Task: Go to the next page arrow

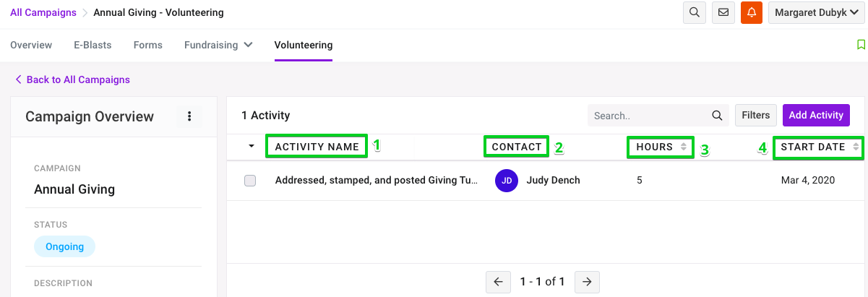Action: point(588,281)
